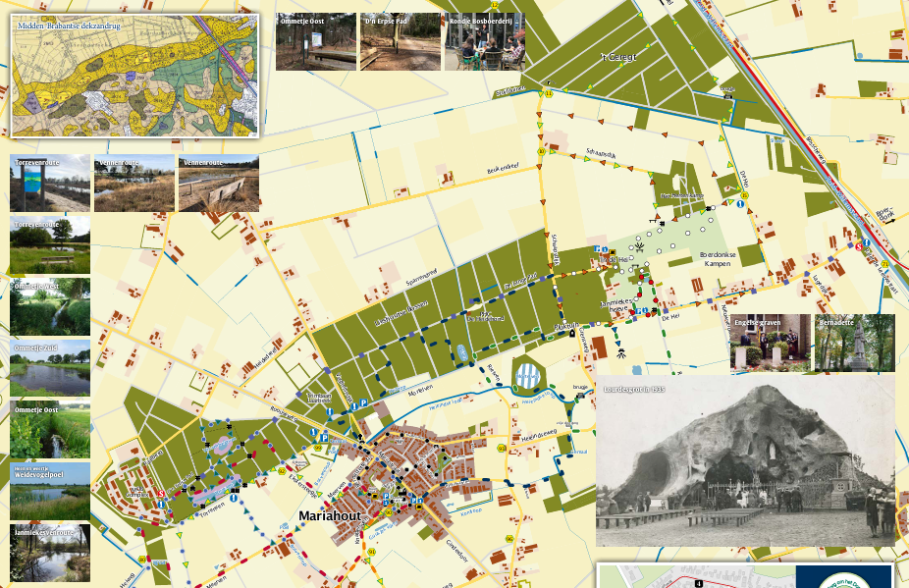
Task: Open the Engelse graven photo
Action: (x=769, y=343)
